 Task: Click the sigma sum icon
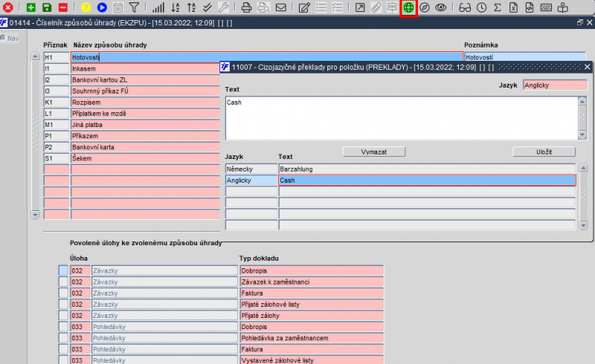coord(498,7)
